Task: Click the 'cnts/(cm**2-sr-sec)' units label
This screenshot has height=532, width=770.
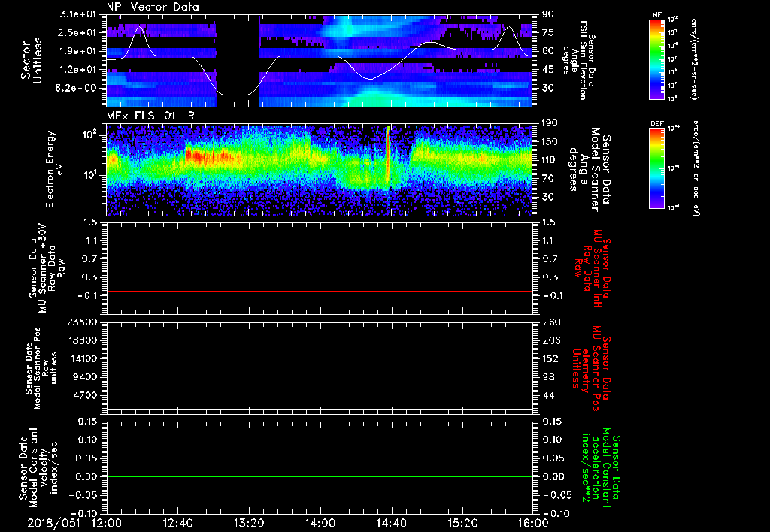Action: 695,59
